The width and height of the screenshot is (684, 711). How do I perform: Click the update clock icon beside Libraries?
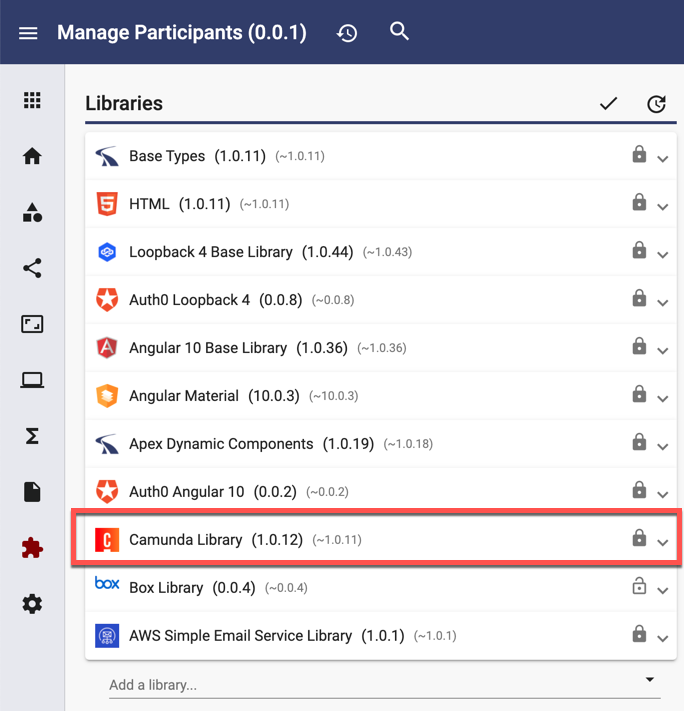pos(656,104)
